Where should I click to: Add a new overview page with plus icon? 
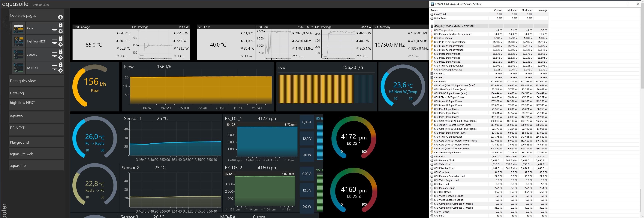(x=60, y=17)
